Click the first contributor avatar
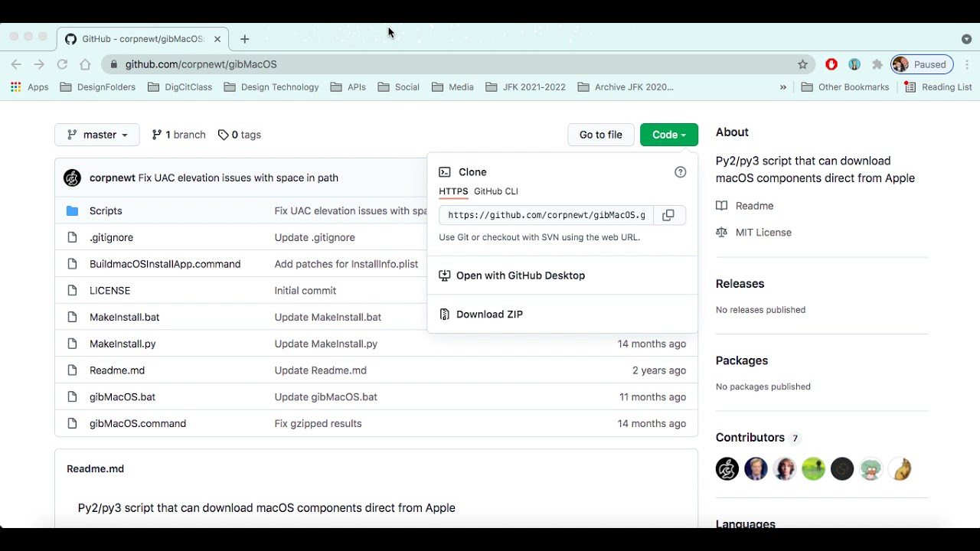 pos(727,469)
